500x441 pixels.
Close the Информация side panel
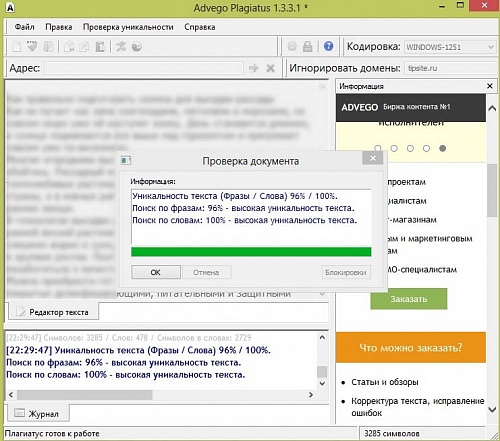(x=490, y=86)
